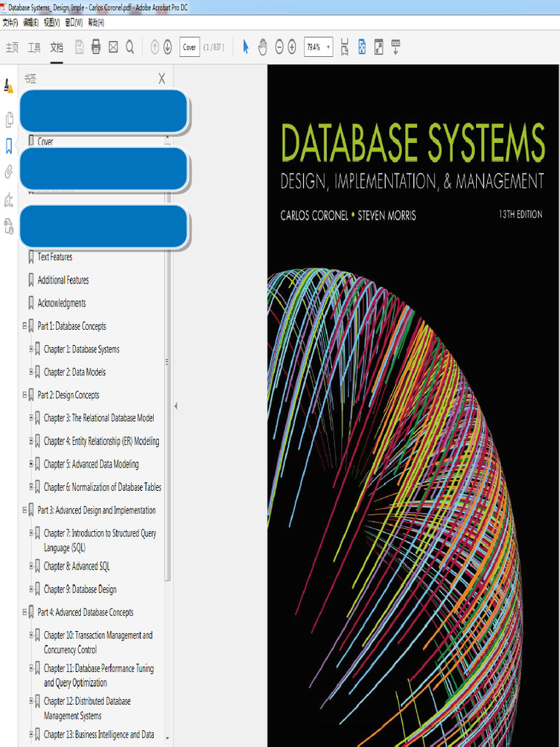
Task: Go to previous page arrow
Action: [155, 47]
